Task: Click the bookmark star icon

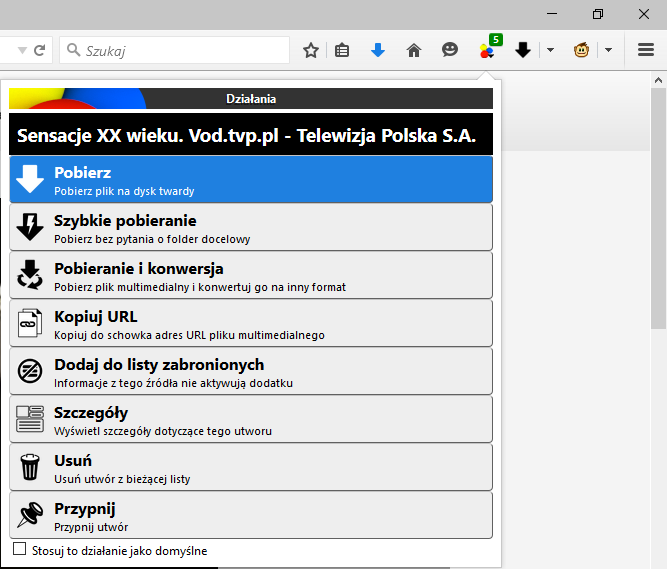Action: pyautogui.click(x=311, y=51)
